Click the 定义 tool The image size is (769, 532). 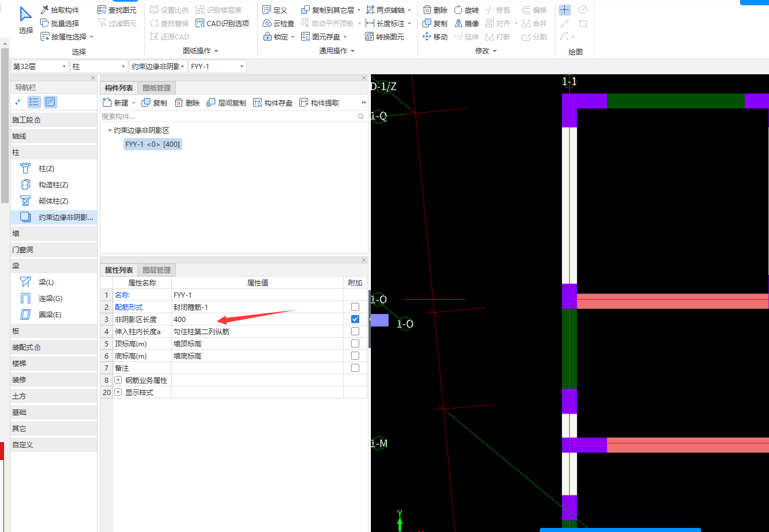[275, 10]
